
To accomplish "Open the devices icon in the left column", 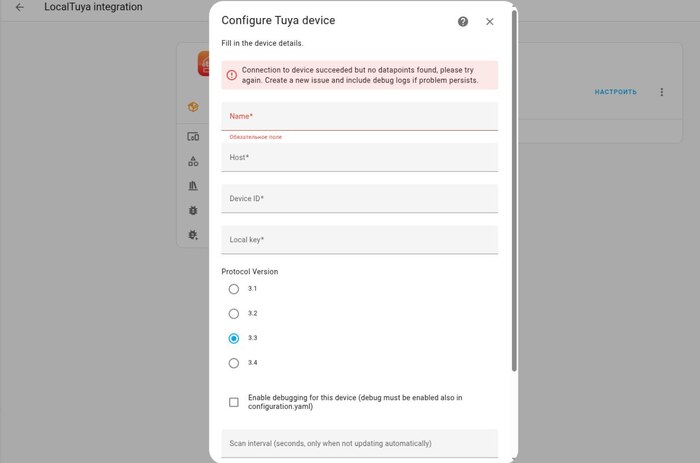I will coord(193,137).
